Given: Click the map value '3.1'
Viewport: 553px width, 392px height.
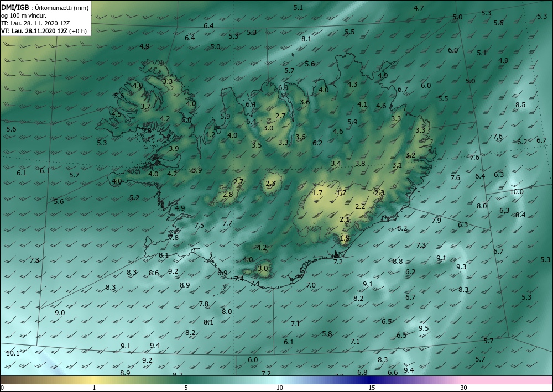Looking at the screenshot, I should point(397,165).
